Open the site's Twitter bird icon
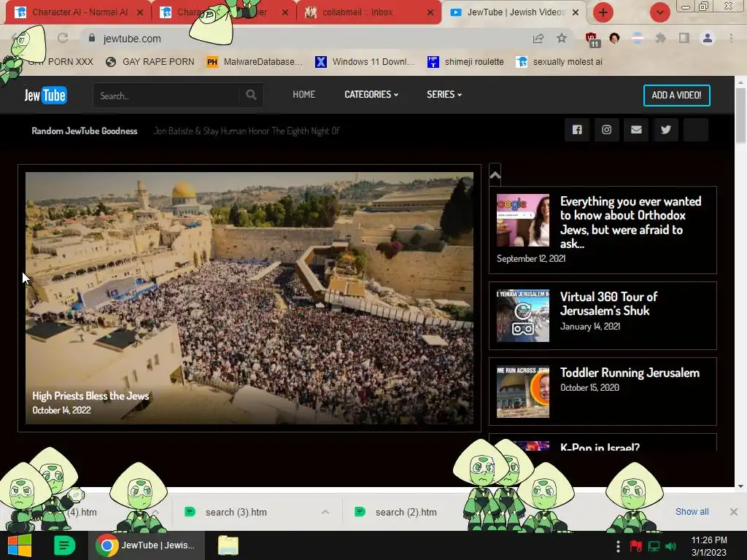Viewport: 747px width, 560px height. [x=666, y=130]
